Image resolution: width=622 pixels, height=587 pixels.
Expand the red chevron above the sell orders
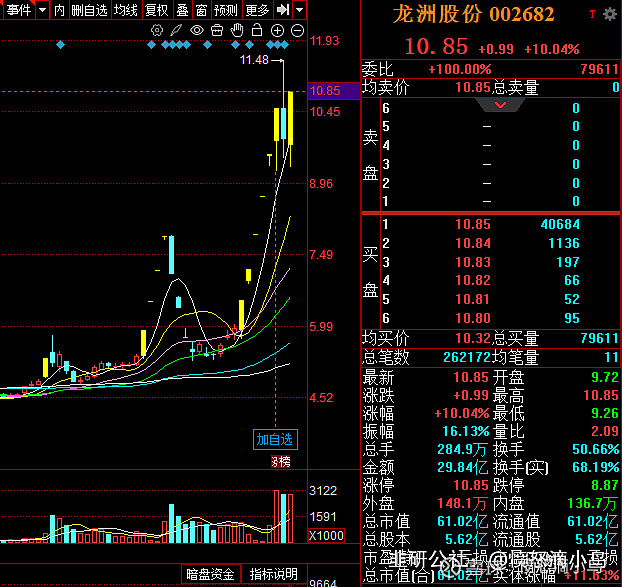pos(500,105)
